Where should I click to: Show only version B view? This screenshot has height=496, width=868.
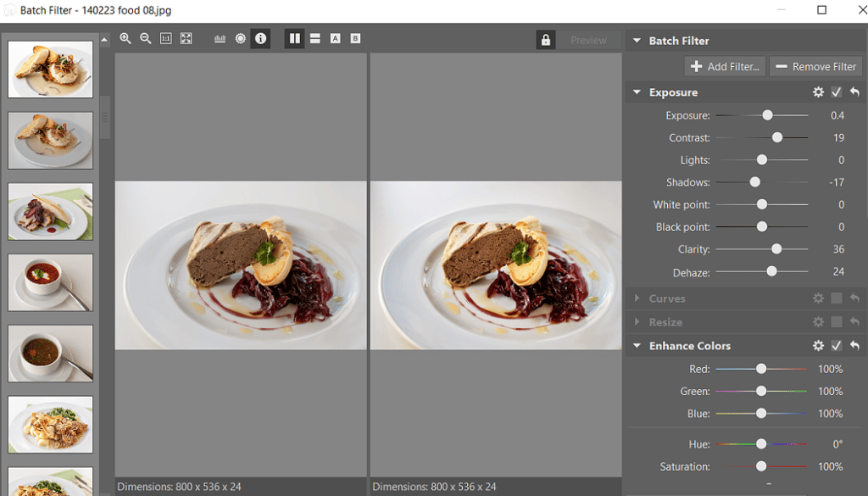tap(355, 39)
